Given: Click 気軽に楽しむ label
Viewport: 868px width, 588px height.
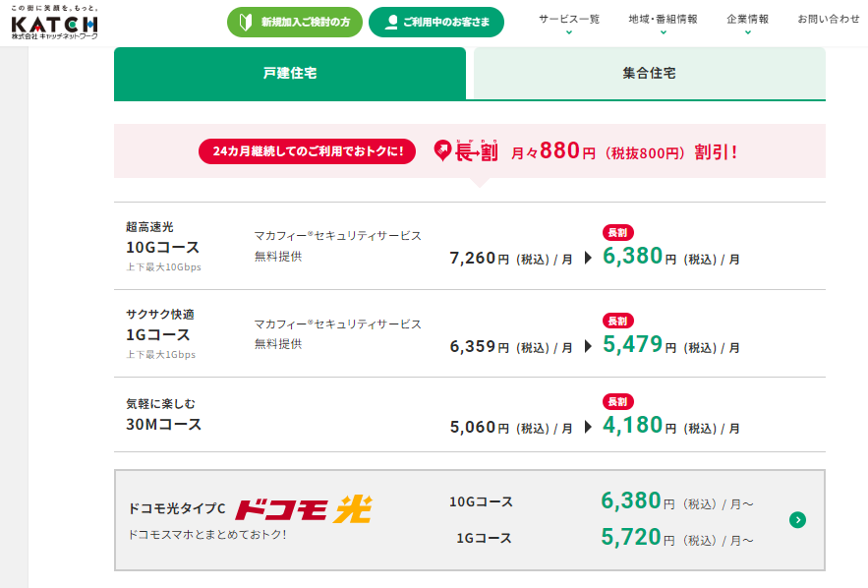Looking at the screenshot, I should [160, 404].
